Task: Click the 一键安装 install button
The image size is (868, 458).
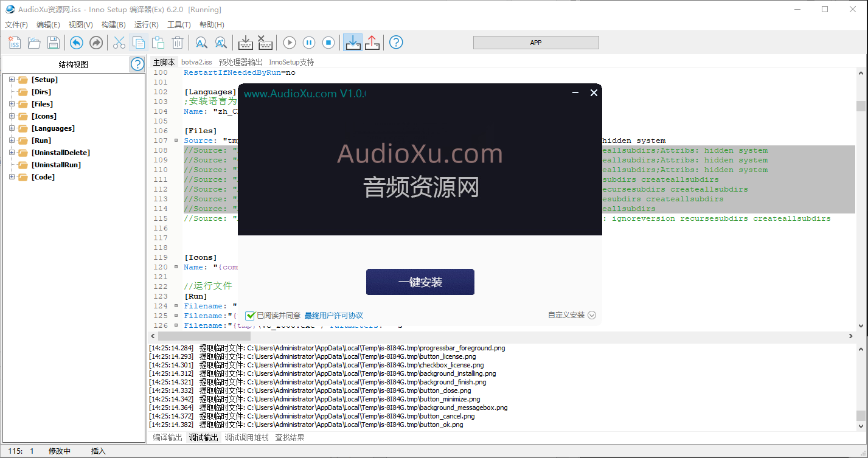Action: (420, 282)
